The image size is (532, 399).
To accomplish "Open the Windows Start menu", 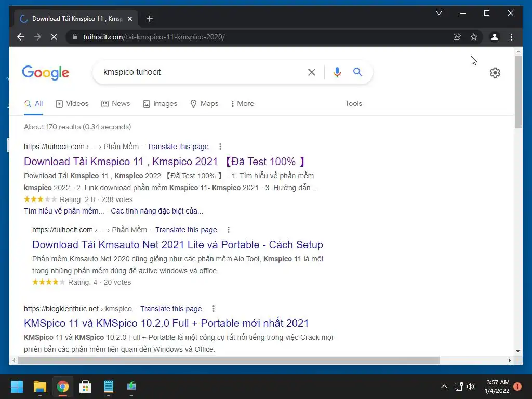I will pyautogui.click(x=17, y=387).
